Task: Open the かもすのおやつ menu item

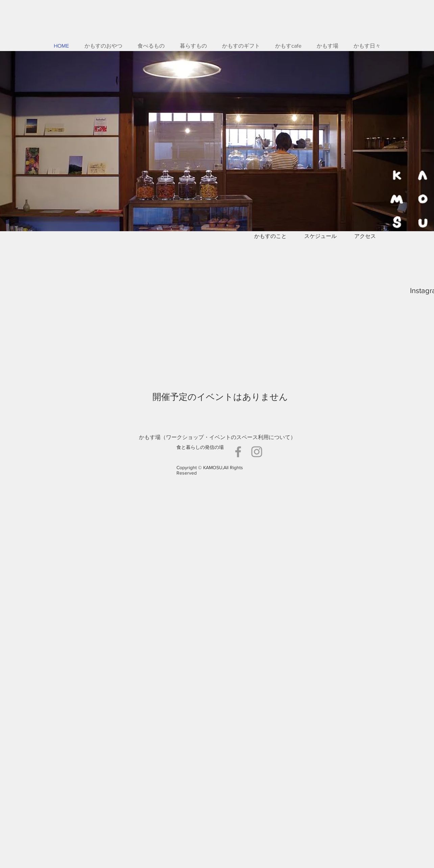Action: pyautogui.click(x=103, y=46)
